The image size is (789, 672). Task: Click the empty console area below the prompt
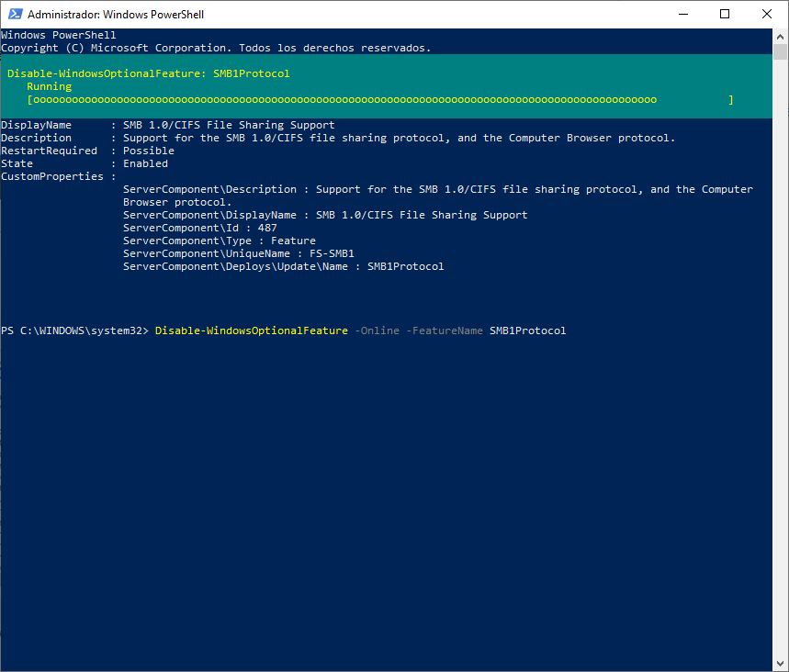pyautogui.click(x=367, y=459)
